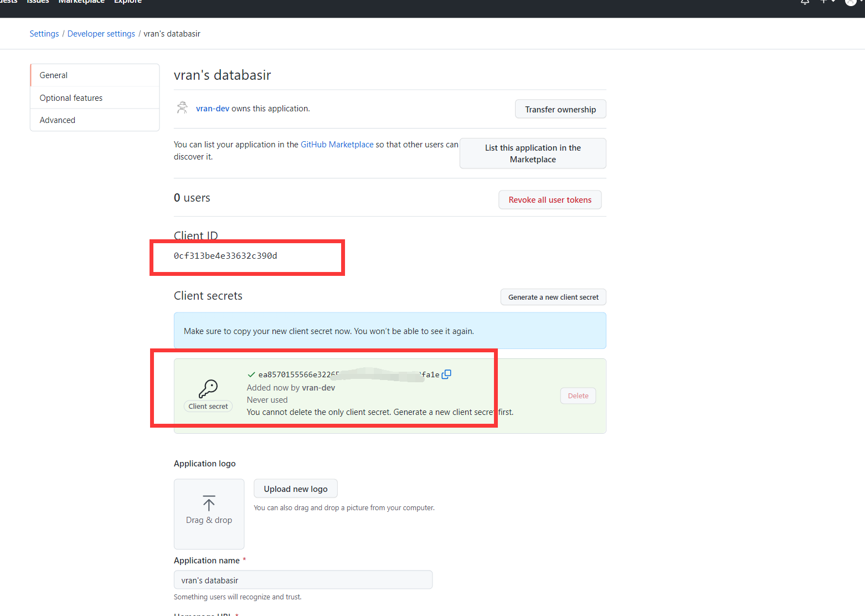This screenshot has width=865, height=616.
Task: Click inside the Application name input field
Action: [x=302, y=579]
